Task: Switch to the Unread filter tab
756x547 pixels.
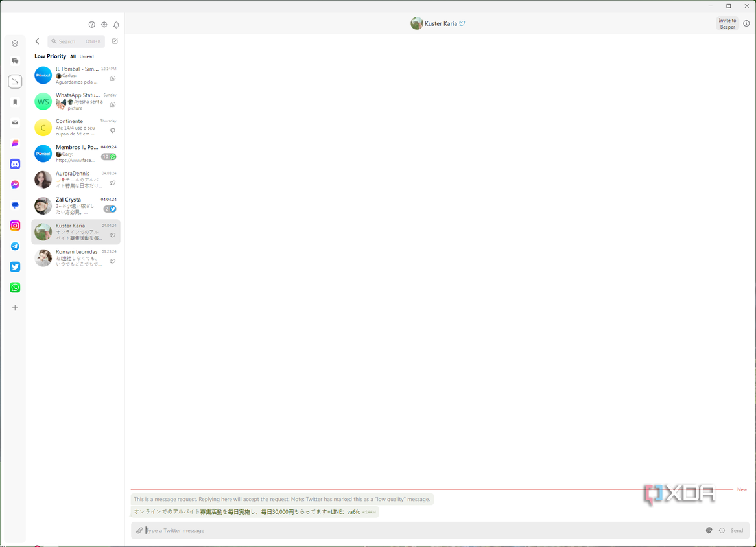Action: point(86,57)
